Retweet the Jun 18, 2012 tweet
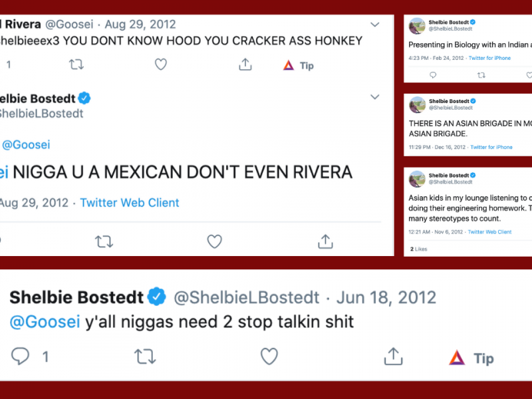Image resolution: width=532 pixels, height=399 pixels. coord(145,356)
